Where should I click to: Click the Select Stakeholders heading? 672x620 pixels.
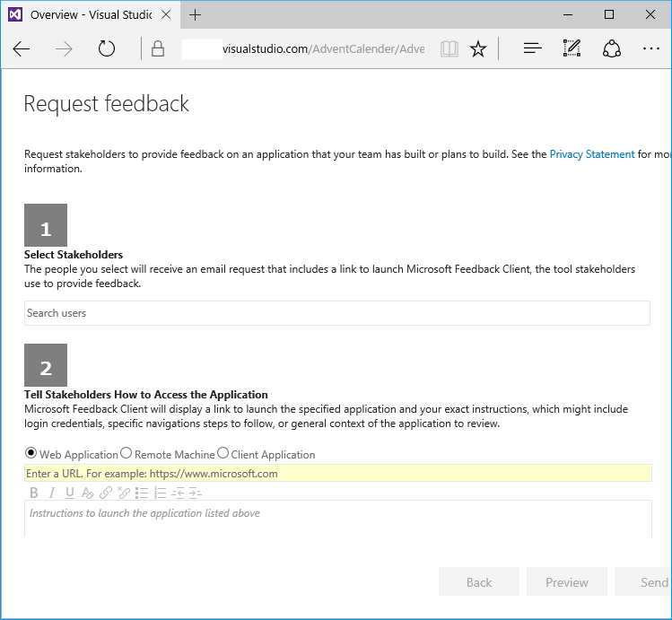(74, 255)
